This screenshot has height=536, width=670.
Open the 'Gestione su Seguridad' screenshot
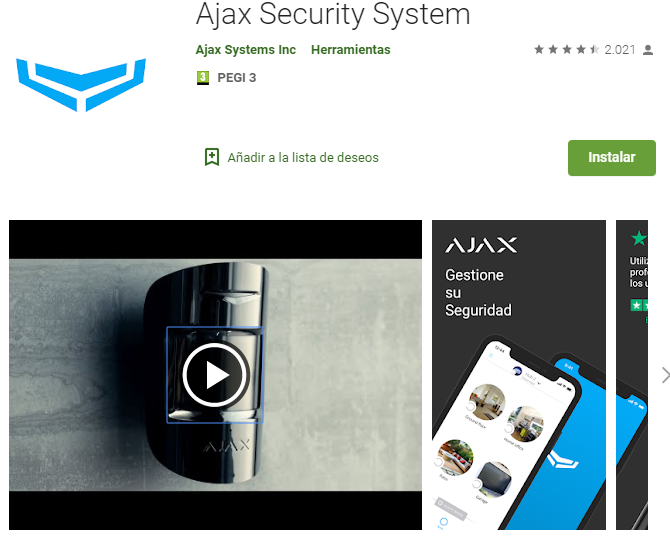(519, 375)
